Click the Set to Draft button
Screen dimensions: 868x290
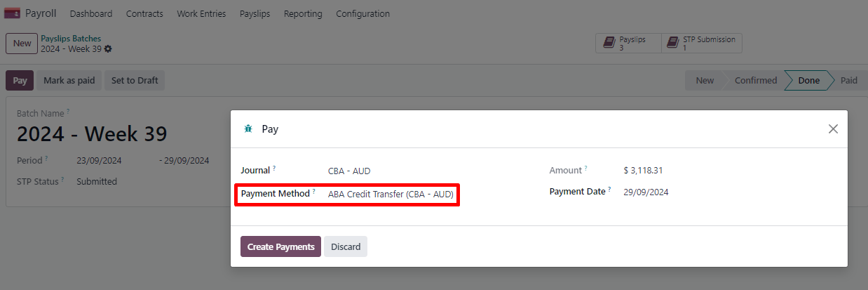(135, 80)
